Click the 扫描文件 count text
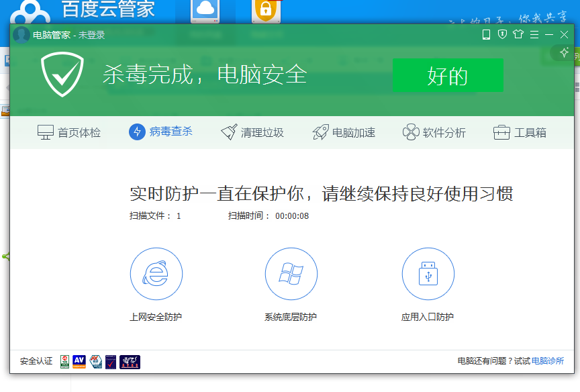Image resolution: width=580 pixels, height=392 pixels. tap(155, 216)
